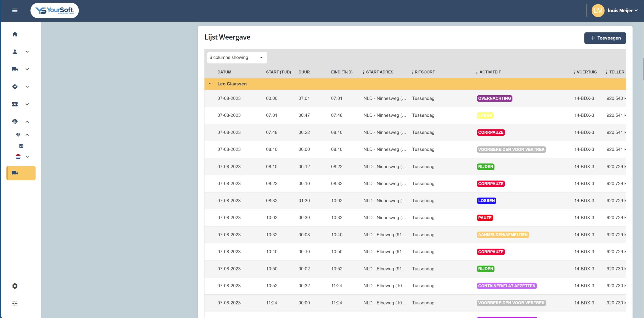The width and height of the screenshot is (644, 318).
Task: Click the Toevoegen button
Action: [605, 38]
